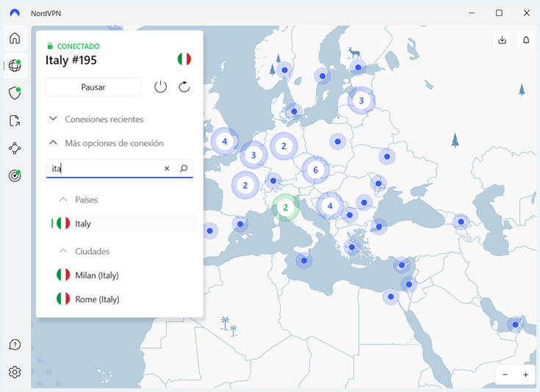Open the Dark Web Monitor target icon

15,175
